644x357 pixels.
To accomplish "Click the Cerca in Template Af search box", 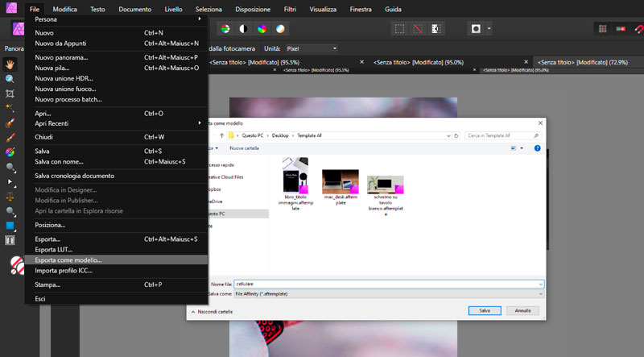I will tap(503, 135).
